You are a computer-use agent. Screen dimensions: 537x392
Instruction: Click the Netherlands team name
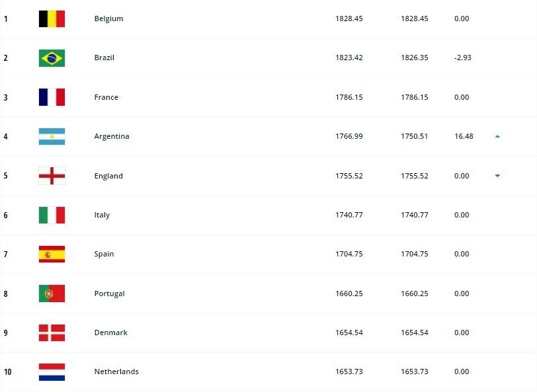click(x=116, y=372)
